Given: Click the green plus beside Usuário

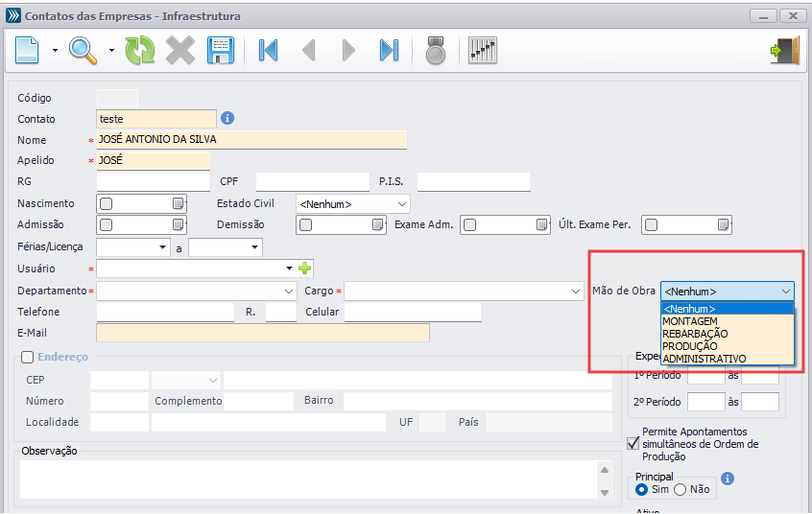Looking at the screenshot, I should coord(306,269).
